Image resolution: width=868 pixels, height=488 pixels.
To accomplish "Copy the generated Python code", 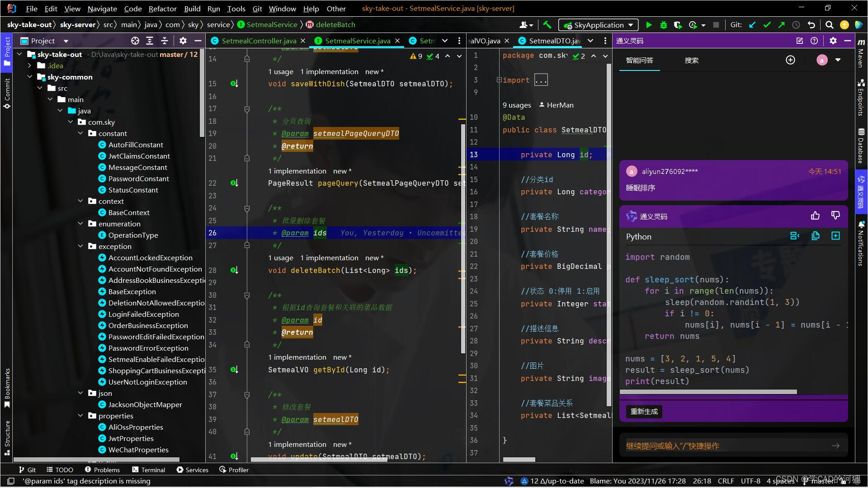I will pyautogui.click(x=816, y=236).
